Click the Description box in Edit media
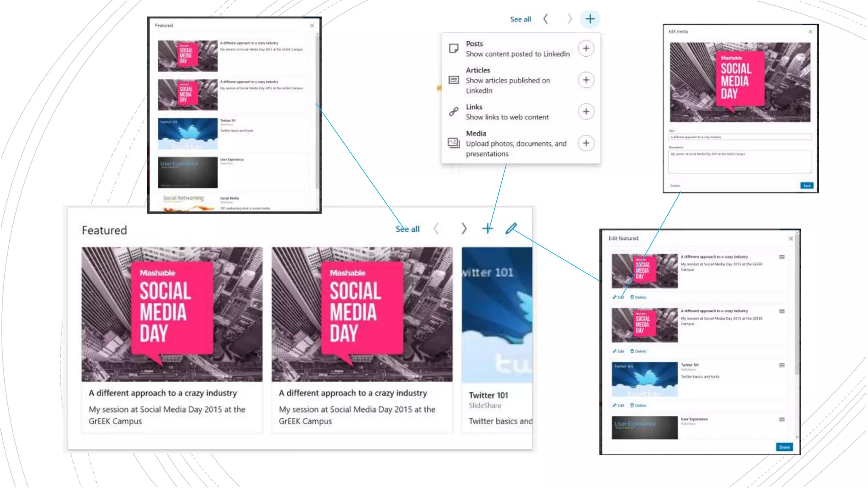The image size is (868, 488). 740,161
